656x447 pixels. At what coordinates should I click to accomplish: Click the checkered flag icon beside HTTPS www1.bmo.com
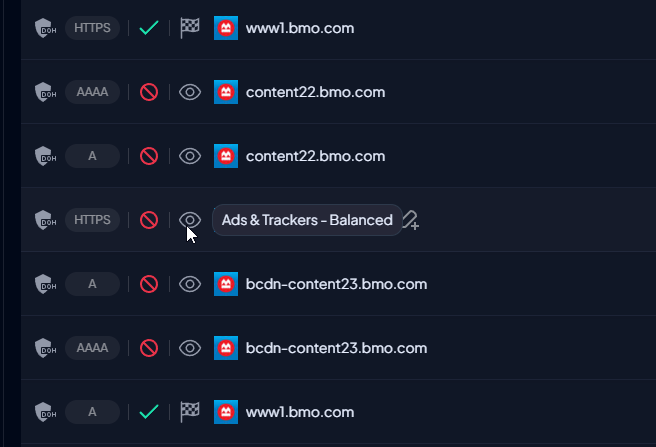pyautogui.click(x=190, y=28)
